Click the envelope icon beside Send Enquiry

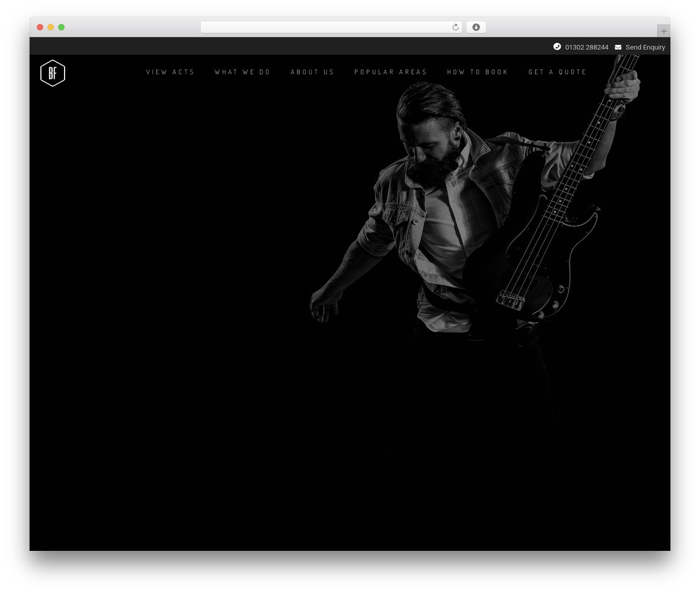618,47
